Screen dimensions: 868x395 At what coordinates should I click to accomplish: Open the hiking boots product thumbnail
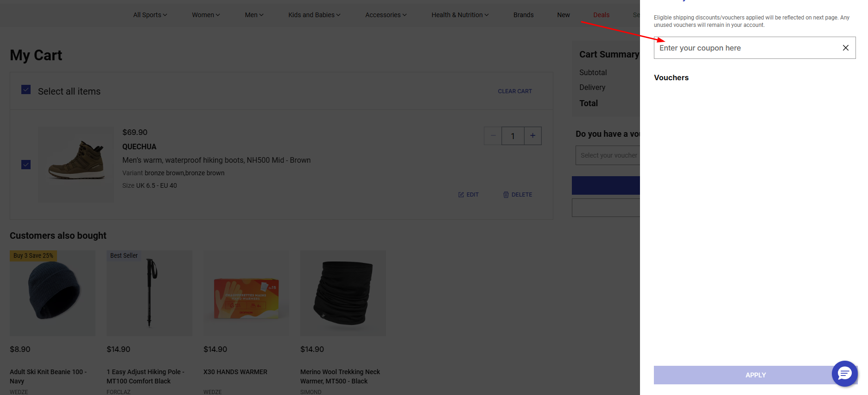click(76, 165)
